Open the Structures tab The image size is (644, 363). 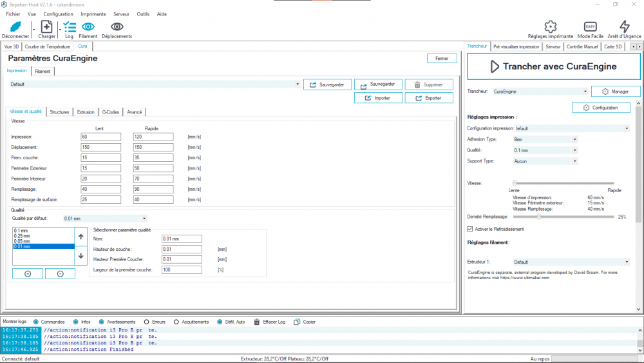click(59, 112)
